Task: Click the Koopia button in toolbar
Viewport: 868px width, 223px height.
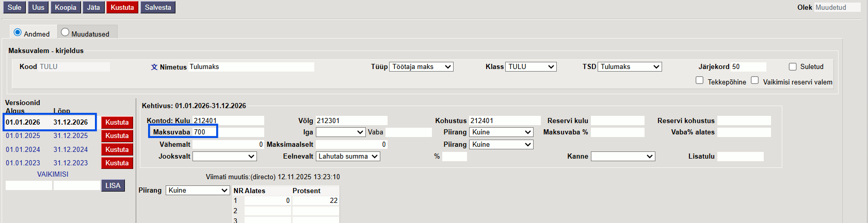Action: coord(66,7)
